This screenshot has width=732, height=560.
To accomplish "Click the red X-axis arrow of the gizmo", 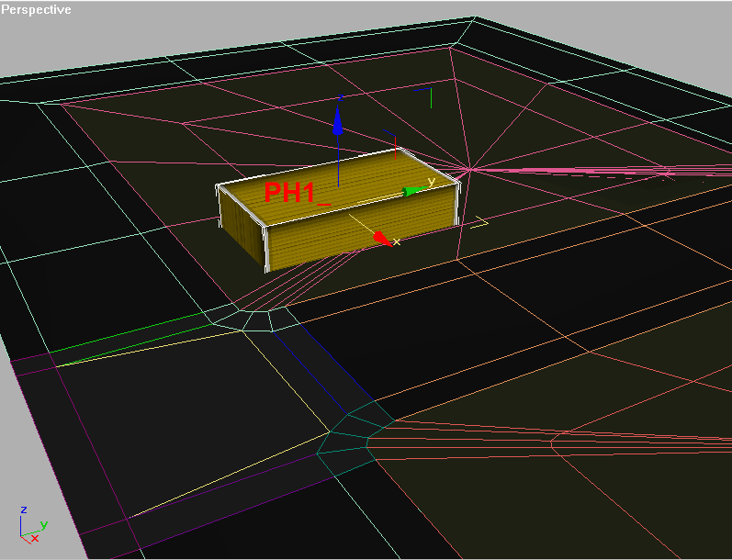I will point(382,237).
